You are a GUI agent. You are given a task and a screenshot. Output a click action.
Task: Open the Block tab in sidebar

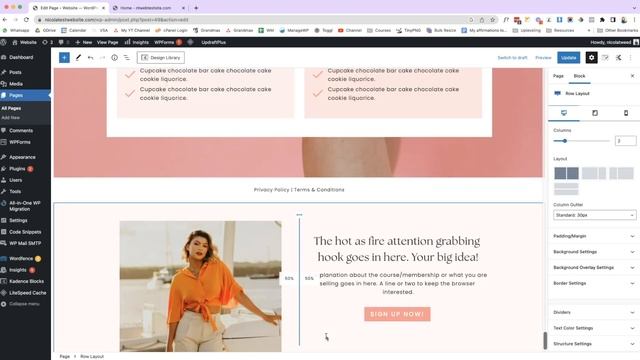click(579, 76)
